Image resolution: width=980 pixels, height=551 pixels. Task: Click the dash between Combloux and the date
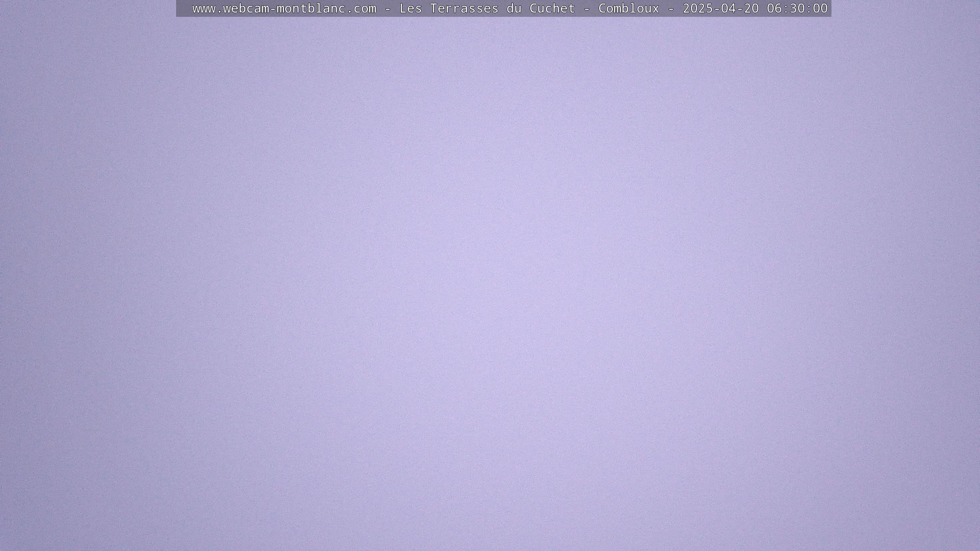point(671,8)
